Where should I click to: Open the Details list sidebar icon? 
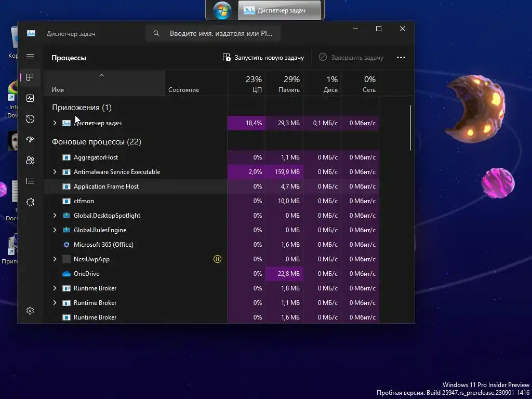coord(30,181)
